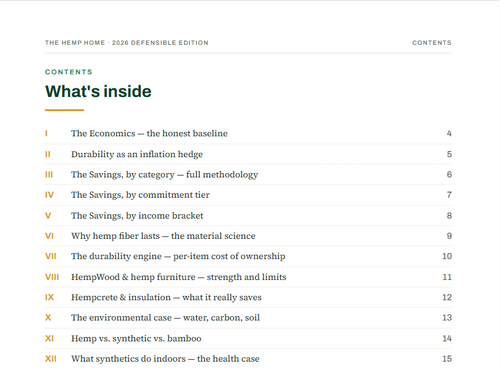The width and height of the screenshot is (500, 369).
Task: Click page number 15
Action: click(x=447, y=359)
